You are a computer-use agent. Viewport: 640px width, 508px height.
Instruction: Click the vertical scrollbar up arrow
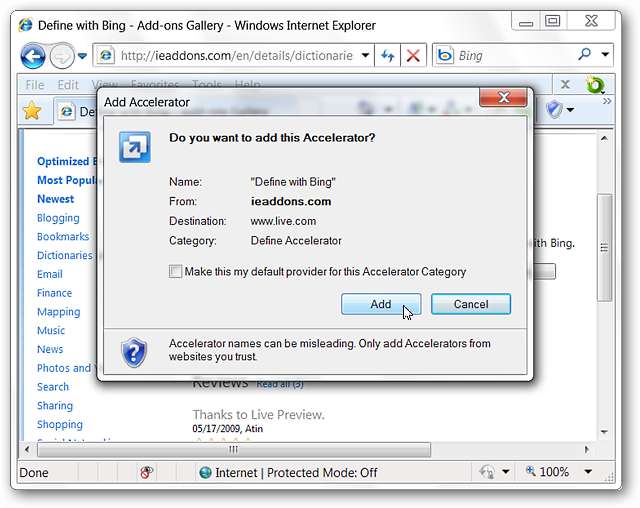tap(604, 139)
